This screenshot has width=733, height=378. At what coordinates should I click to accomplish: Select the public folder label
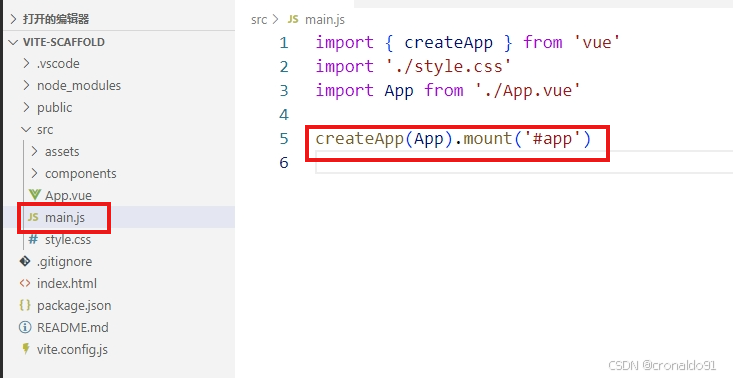55,107
